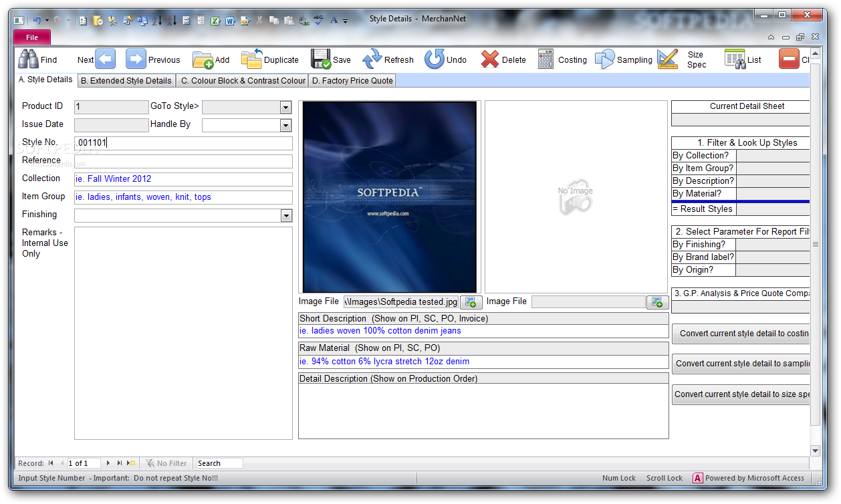
Task: Browse for second image file
Action: pyautogui.click(x=657, y=302)
